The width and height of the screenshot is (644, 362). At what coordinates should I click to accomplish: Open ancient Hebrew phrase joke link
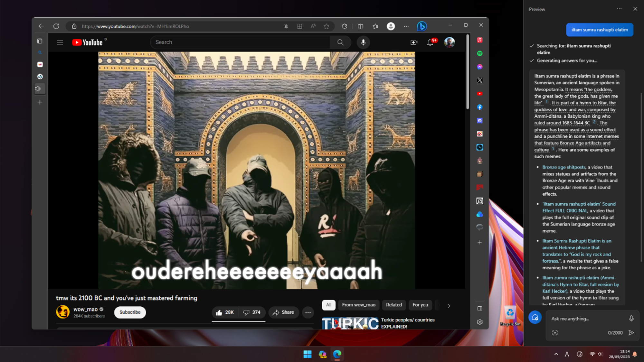pyautogui.click(x=577, y=251)
